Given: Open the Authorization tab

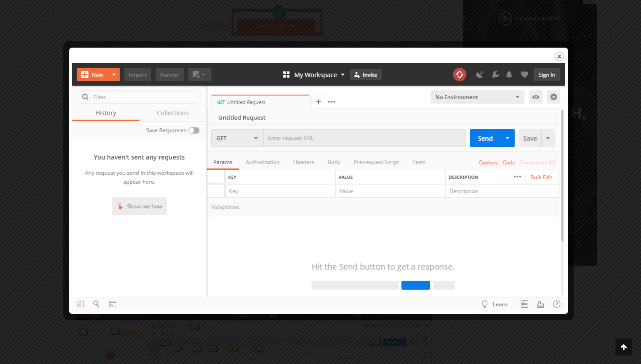Looking at the screenshot, I should click(x=262, y=162).
